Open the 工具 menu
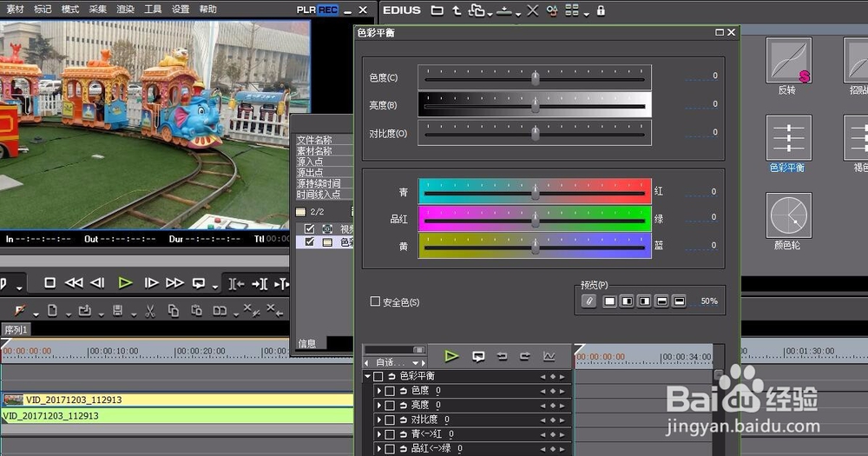The height and width of the screenshot is (456, 868). (x=153, y=9)
